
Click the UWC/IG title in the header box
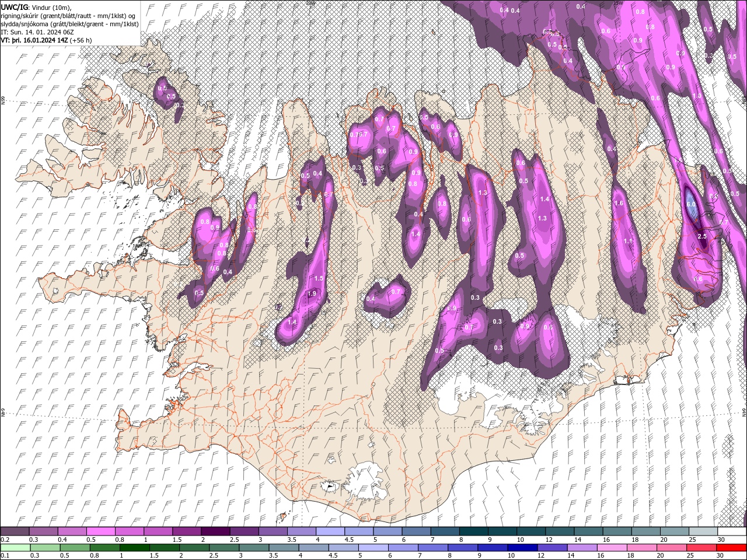[14, 6]
